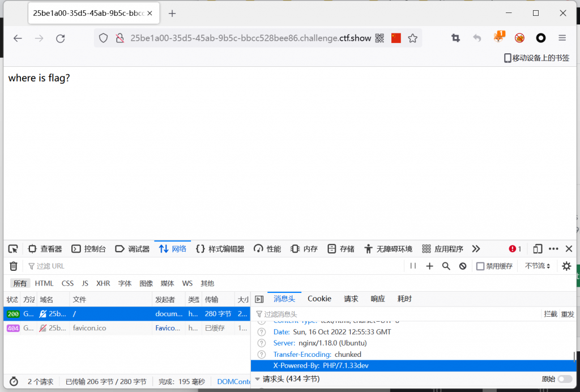Open the Storage tab
Image resolution: width=580 pixels, height=392 pixels.
click(340, 249)
